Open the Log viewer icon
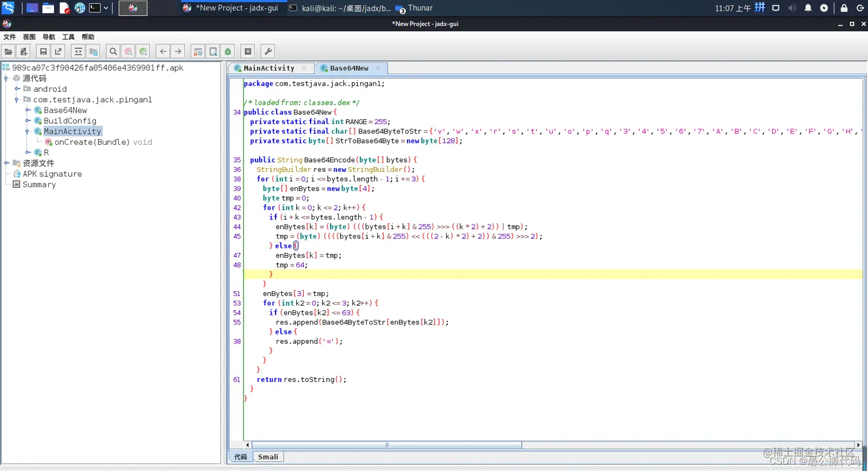 click(x=248, y=52)
